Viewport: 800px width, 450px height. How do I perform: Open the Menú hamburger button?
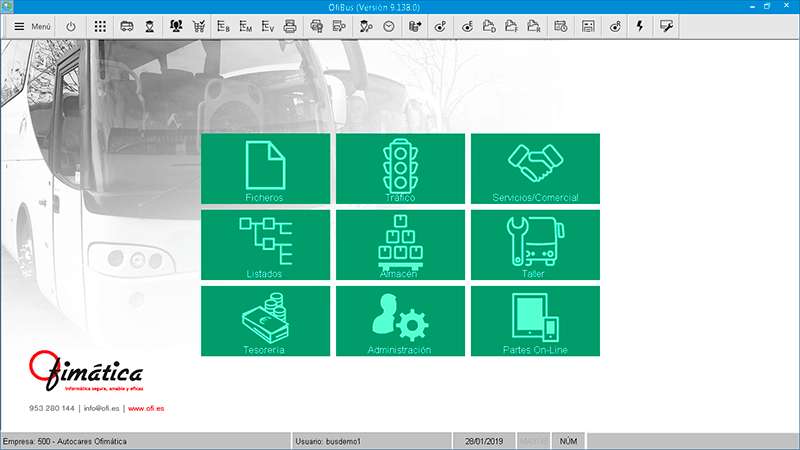pyautogui.click(x=31, y=27)
